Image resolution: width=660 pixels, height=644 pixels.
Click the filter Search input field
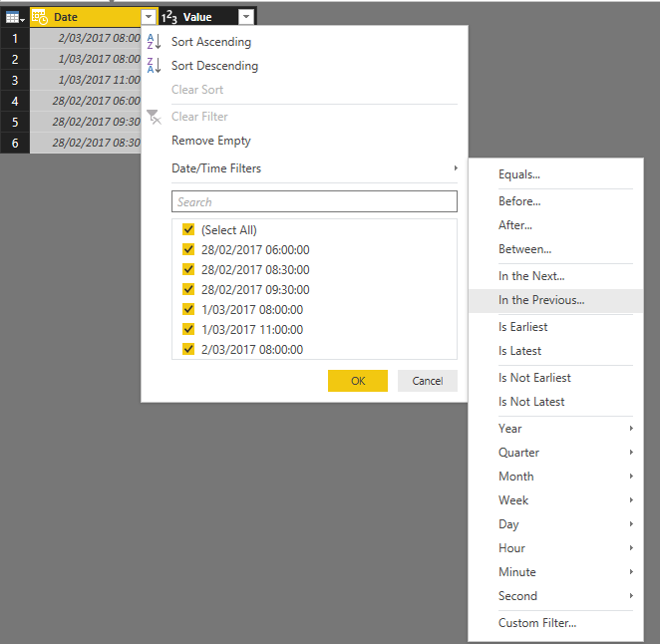(314, 201)
